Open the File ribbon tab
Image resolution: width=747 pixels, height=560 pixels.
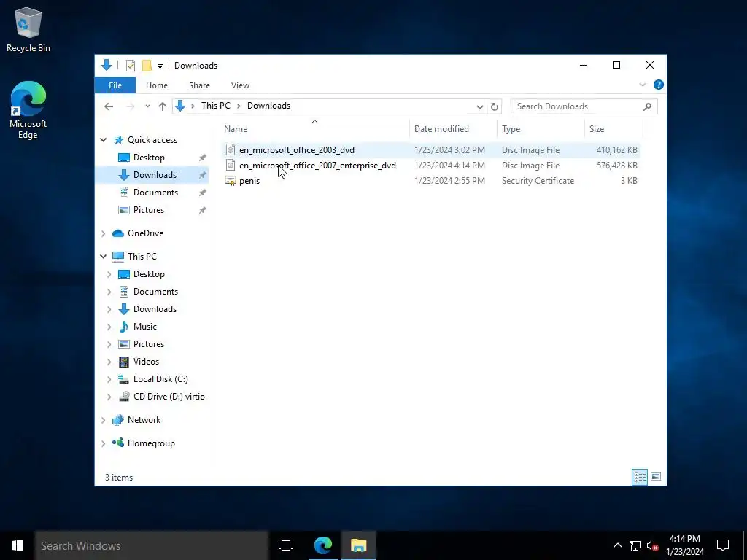click(115, 85)
